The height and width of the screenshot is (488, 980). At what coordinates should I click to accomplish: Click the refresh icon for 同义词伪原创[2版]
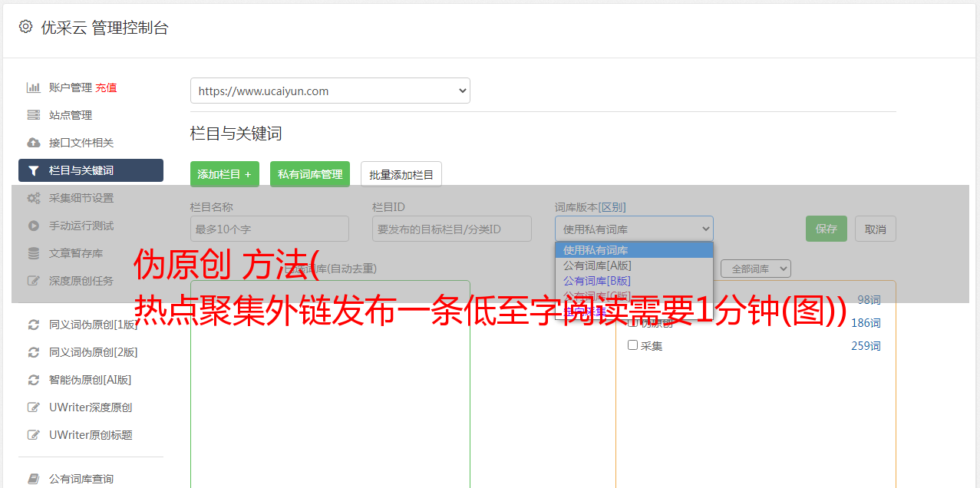[33, 352]
